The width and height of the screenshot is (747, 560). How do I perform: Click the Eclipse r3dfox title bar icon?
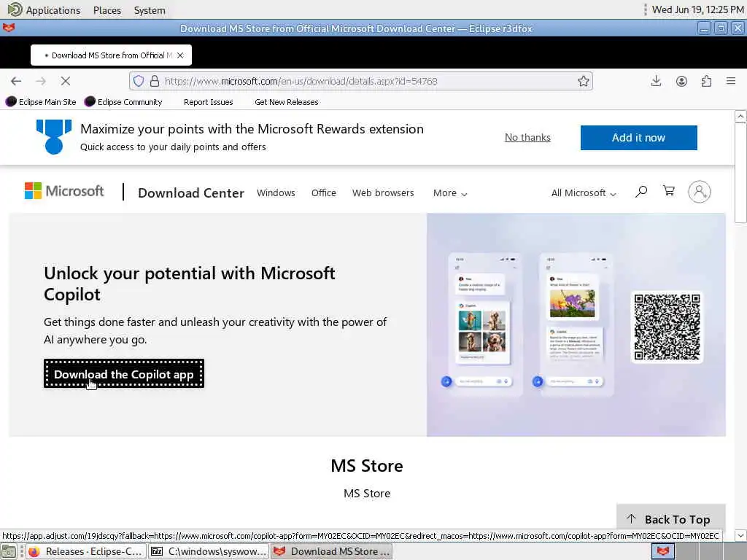click(x=9, y=28)
